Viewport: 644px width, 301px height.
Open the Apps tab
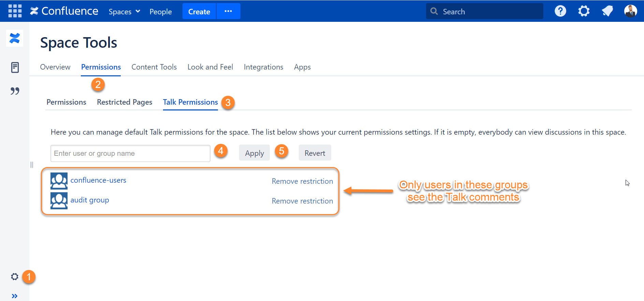coord(302,67)
